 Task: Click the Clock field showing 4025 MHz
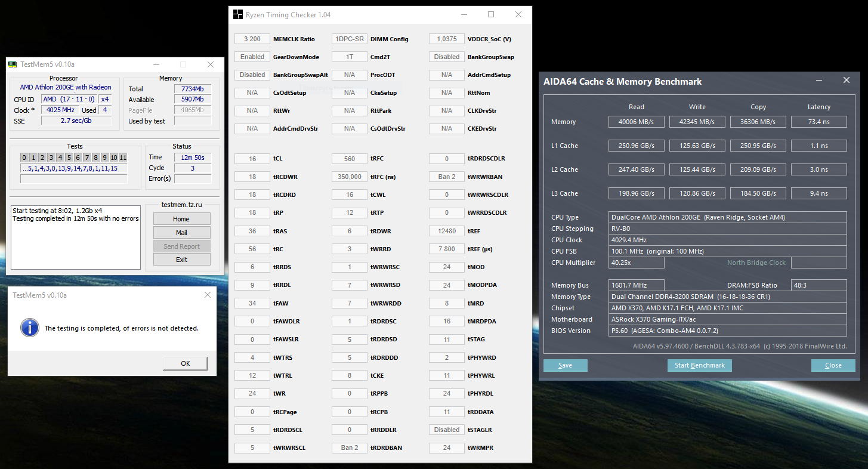60,110
